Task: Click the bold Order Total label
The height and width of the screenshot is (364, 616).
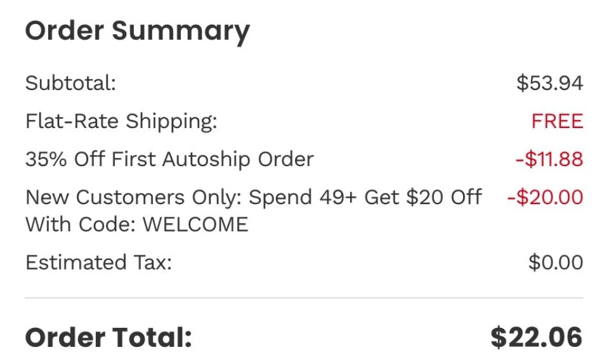Action: [108, 338]
